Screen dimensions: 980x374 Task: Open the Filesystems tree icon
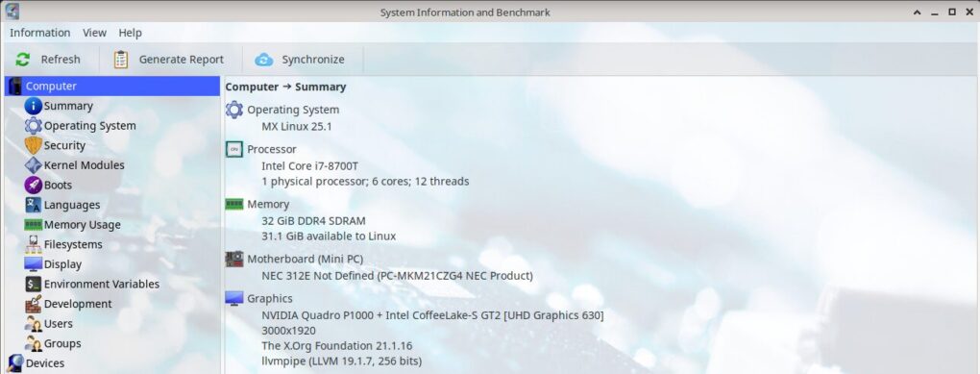[33, 244]
